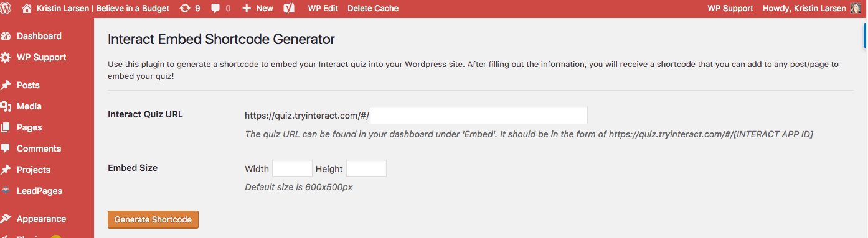Click the updates refresh icon
This screenshot has height=238, width=868.
[185, 8]
